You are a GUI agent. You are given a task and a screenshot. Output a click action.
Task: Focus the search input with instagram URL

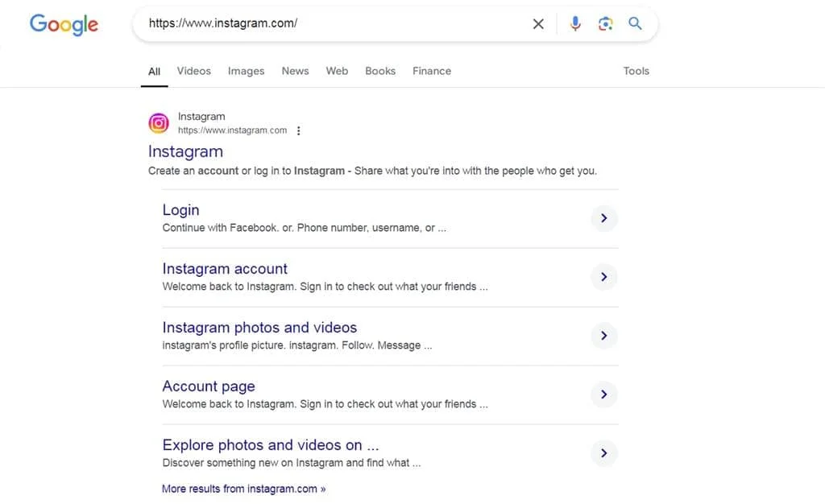[337, 23]
